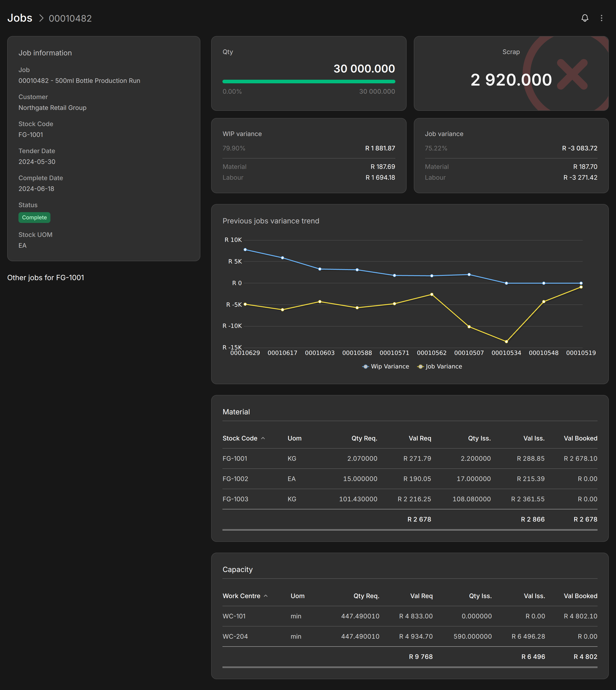Click WIP variance amount R 1 881.87
This screenshot has height=690, width=616.
click(380, 148)
